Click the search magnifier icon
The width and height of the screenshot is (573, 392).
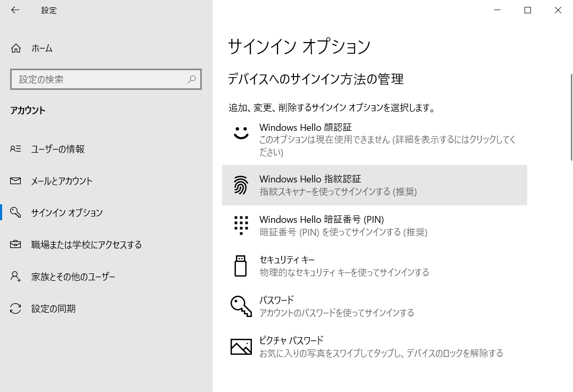(192, 79)
